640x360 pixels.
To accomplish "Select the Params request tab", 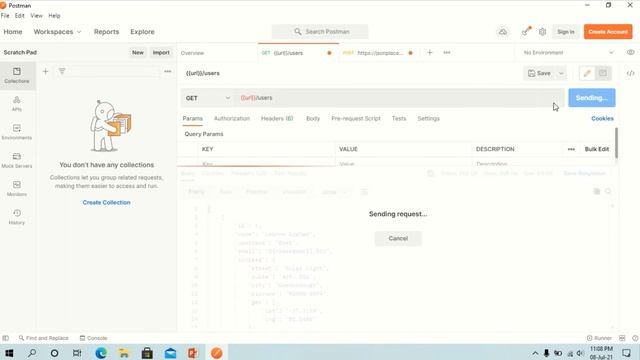I will point(193,118).
